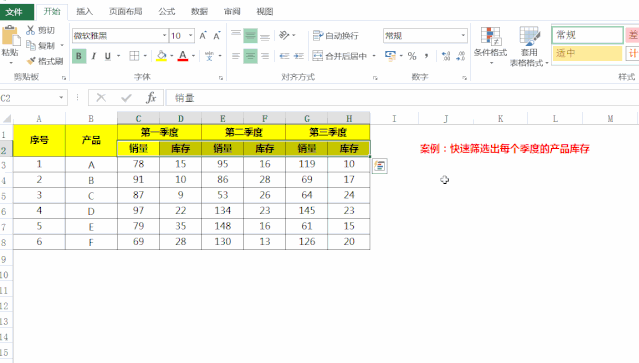Select cell containing 148
Viewport: 639px width, 363px height.
pyautogui.click(x=223, y=226)
